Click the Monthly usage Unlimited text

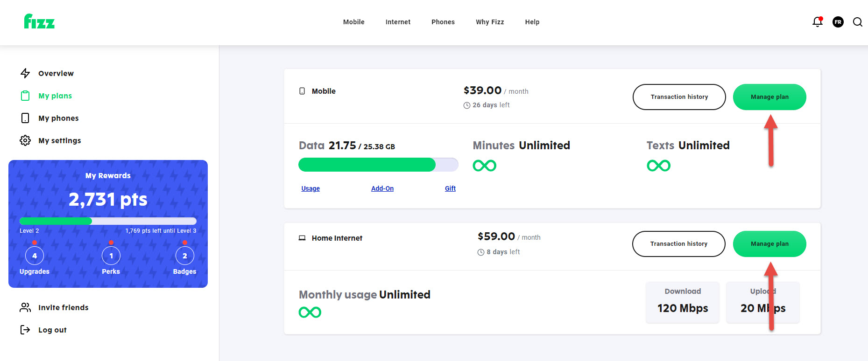[365, 295]
